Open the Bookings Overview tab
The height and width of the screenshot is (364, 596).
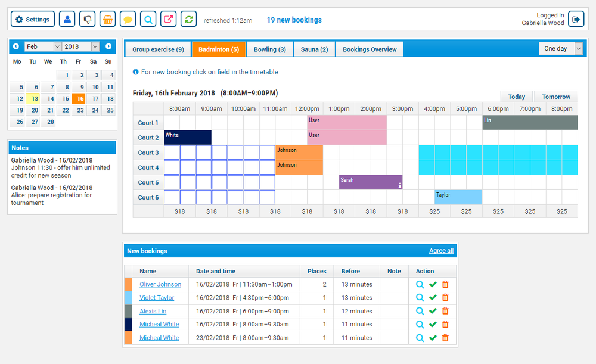click(370, 49)
